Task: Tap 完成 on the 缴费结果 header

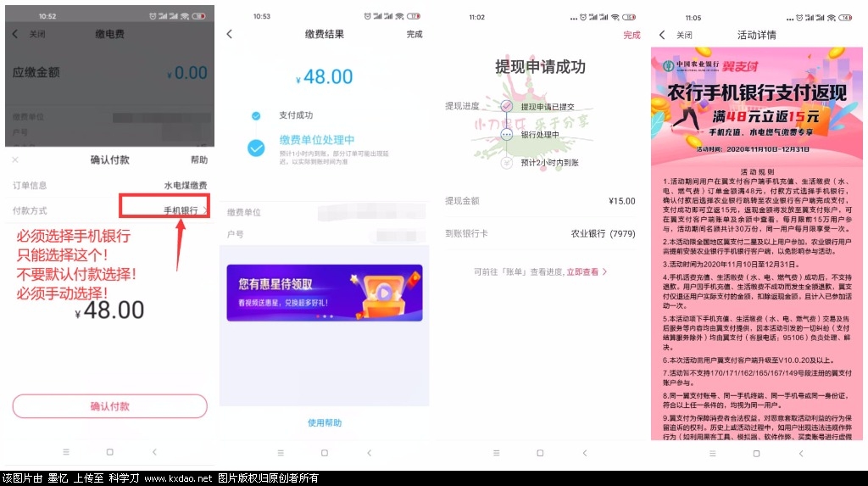Action: [x=415, y=34]
